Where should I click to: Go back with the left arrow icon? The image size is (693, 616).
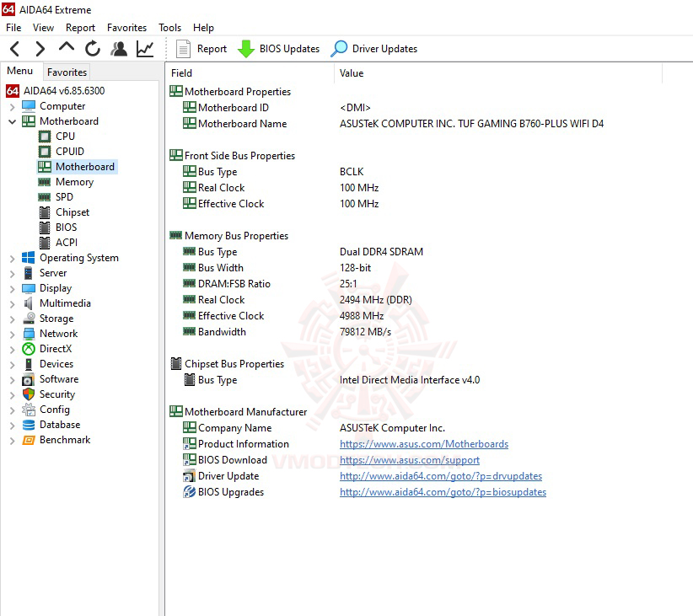pos(14,49)
